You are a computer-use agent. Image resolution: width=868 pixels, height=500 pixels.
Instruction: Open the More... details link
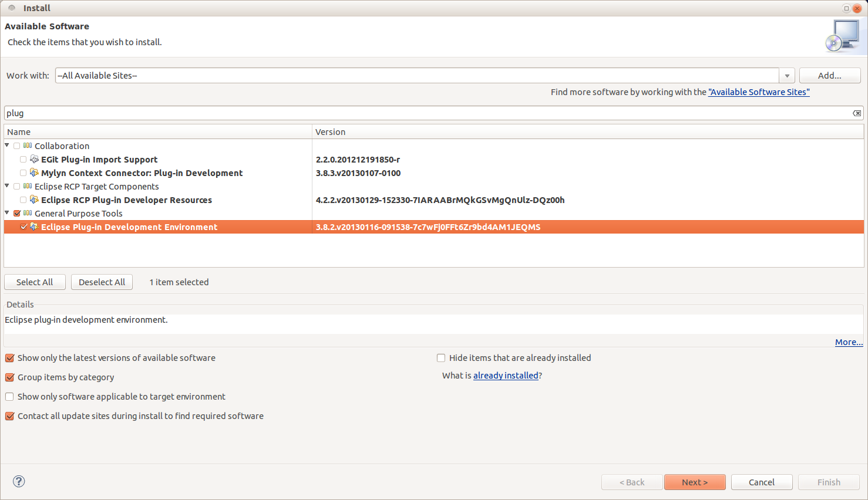tap(849, 342)
